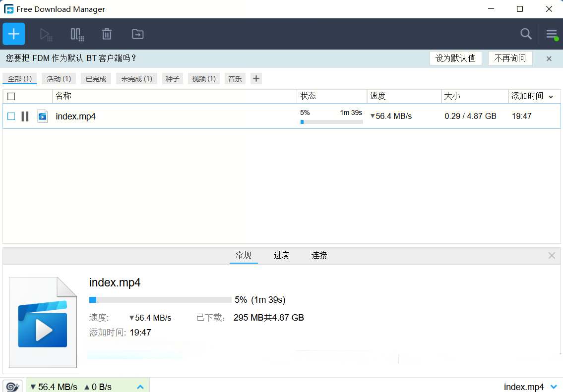Add a new download with the plus button
The width and height of the screenshot is (563, 392).
[14, 34]
